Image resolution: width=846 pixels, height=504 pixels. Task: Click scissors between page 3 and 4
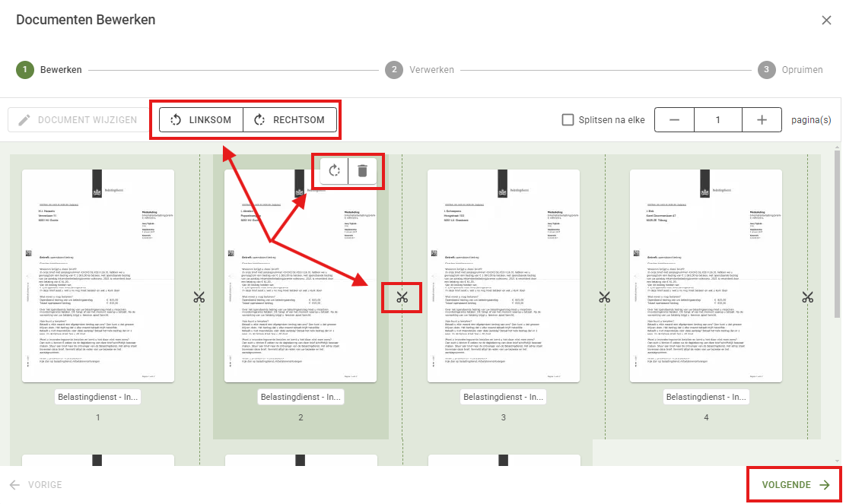tap(605, 297)
